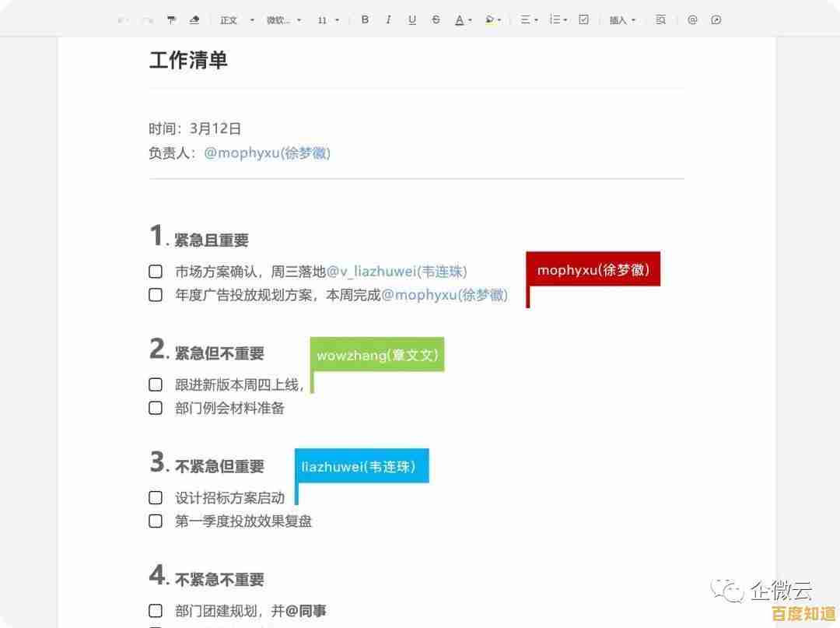This screenshot has width=840, height=628.
Task: Open find and replace
Action: coord(660,19)
